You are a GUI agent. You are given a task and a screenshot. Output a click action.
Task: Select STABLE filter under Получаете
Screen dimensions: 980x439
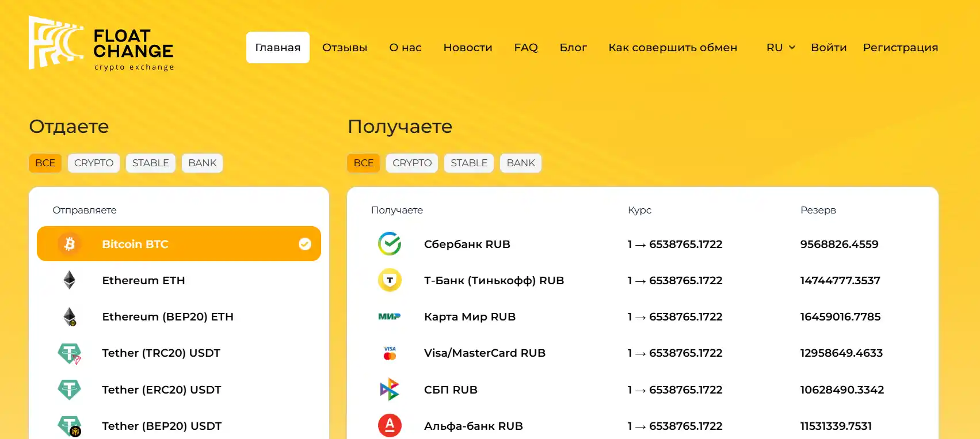coord(469,163)
